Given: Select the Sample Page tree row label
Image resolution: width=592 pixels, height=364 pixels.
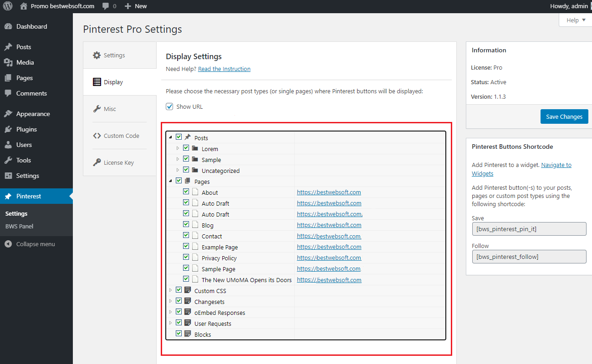Looking at the screenshot, I should coord(219,269).
